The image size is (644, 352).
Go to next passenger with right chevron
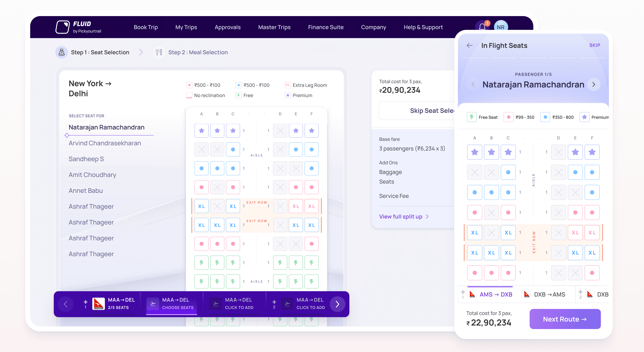594,84
